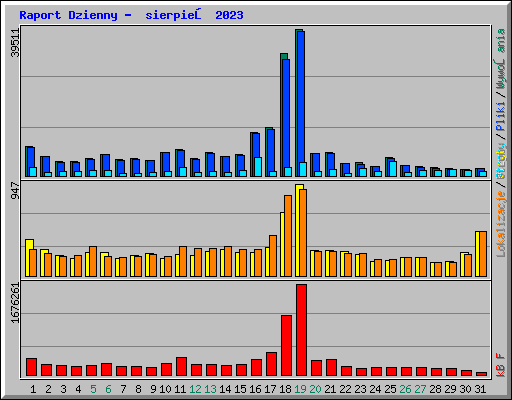Click the orange bar for day 31
Viewport: 512px width, 400px height.
click(x=483, y=254)
